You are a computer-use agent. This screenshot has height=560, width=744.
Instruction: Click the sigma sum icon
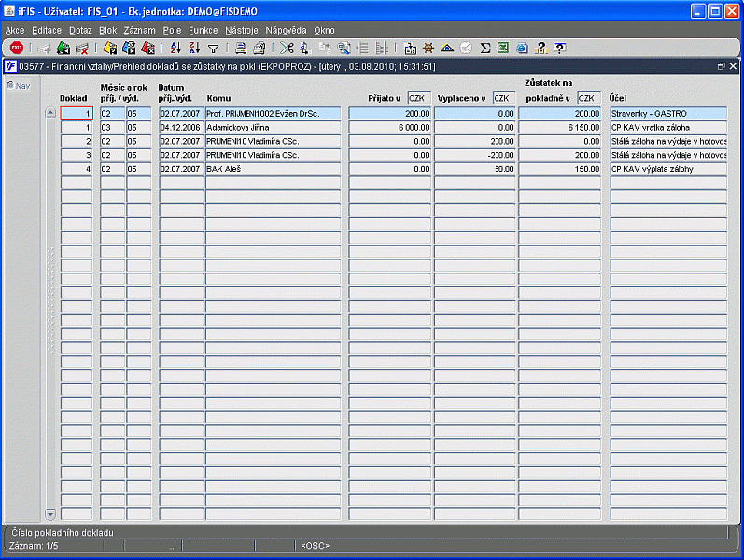pyautogui.click(x=484, y=48)
